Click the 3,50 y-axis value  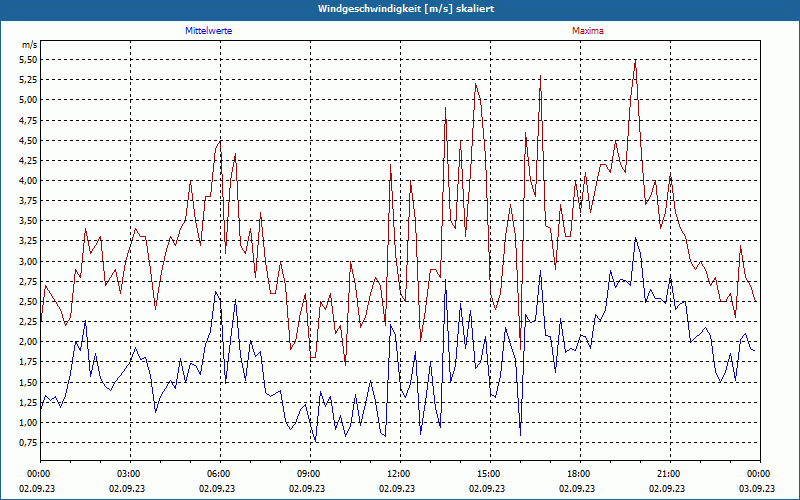pyautogui.click(x=30, y=221)
